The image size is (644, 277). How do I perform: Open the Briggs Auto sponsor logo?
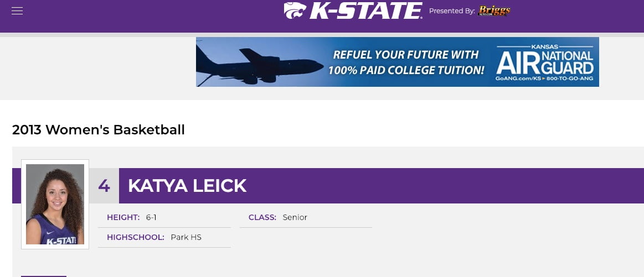tap(494, 11)
